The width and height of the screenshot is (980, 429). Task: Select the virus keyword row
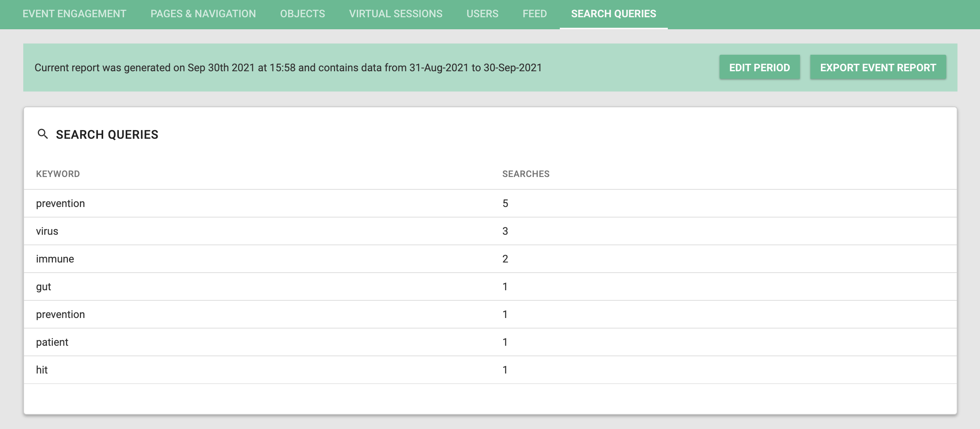pyautogui.click(x=490, y=231)
